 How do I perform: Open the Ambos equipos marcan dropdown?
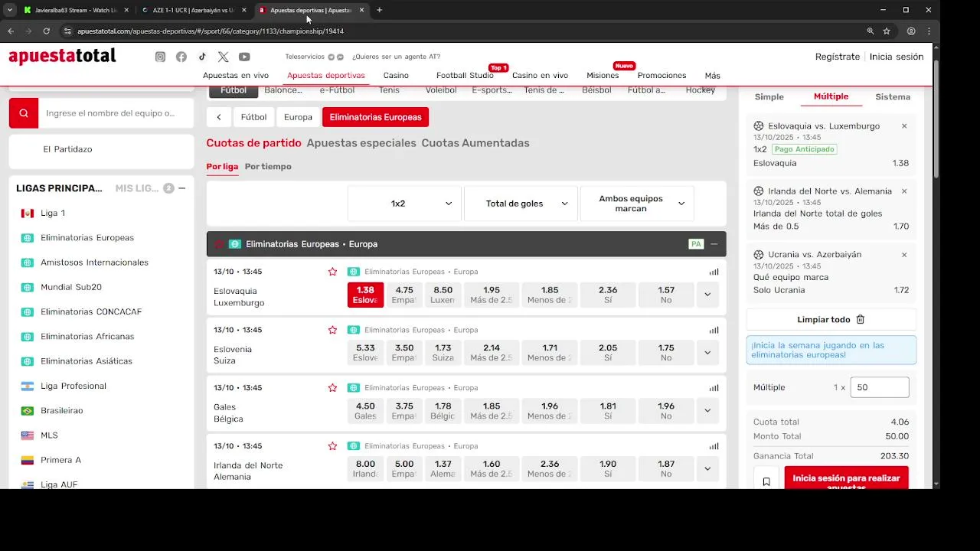[637, 204]
